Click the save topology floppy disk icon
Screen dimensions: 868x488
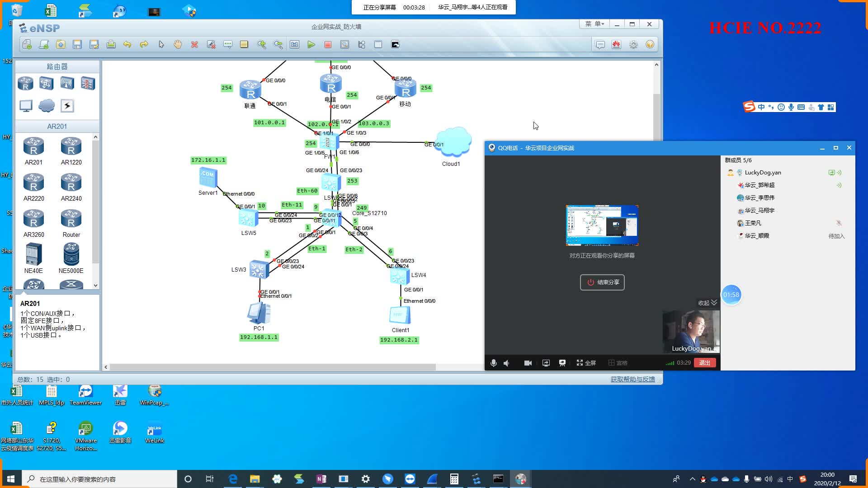pyautogui.click(x=77, y=44)
